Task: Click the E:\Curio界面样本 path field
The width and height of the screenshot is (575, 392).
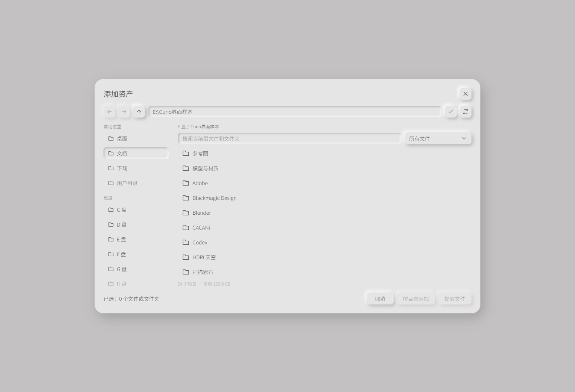Action: 295,112
